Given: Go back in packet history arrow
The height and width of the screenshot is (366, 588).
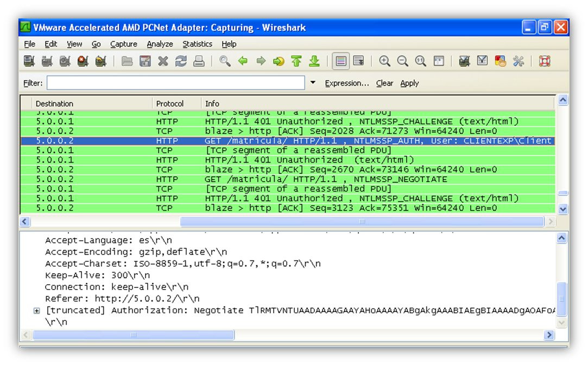Looking at the screenshot, I should click(243, 61).
